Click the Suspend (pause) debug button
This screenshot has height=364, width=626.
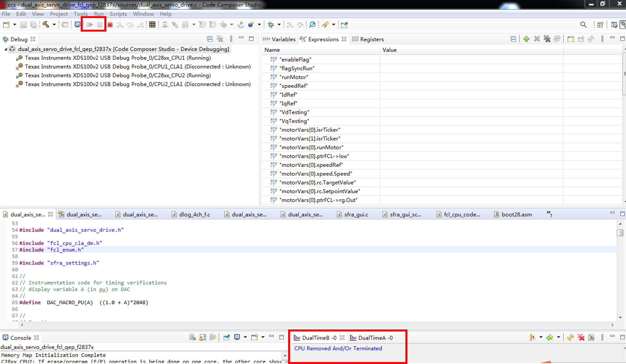100,25
